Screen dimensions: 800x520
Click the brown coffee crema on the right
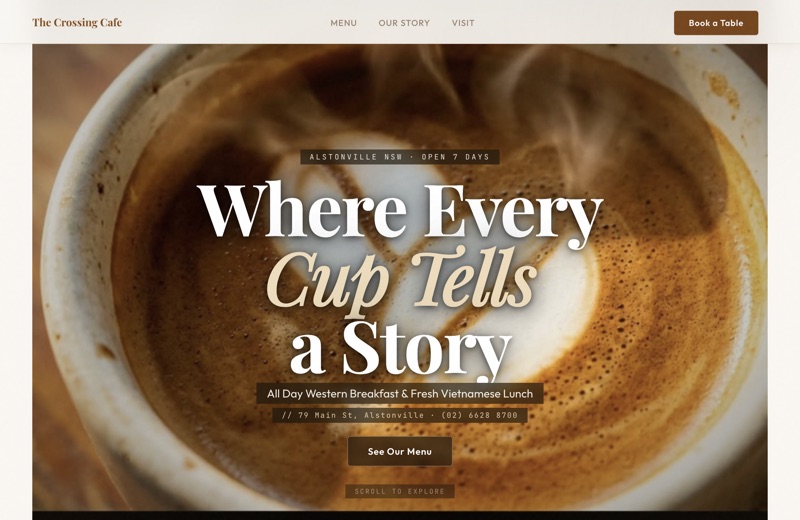pyautogui.click(x=673, y=306)
